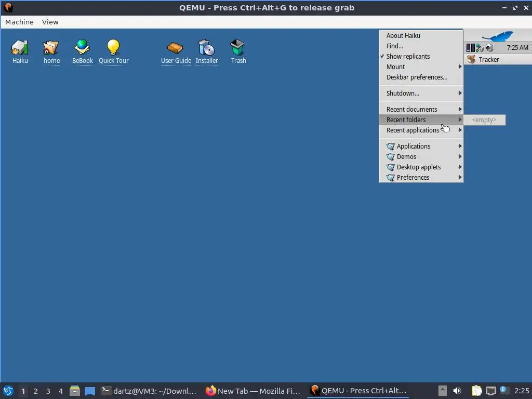The image size is (532, 399).
Task: Click the Desktop applets folder icon
Action: click(x=391, y=167)
